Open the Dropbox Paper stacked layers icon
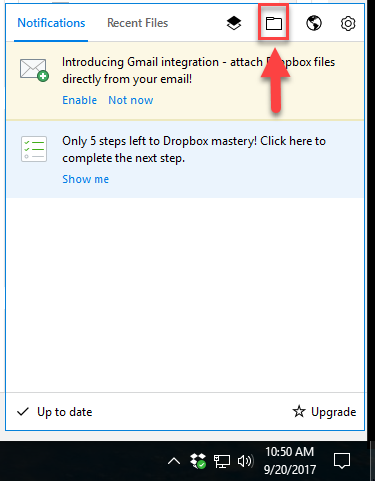Screen dimensions: 375x481 (x=234, y=23)
